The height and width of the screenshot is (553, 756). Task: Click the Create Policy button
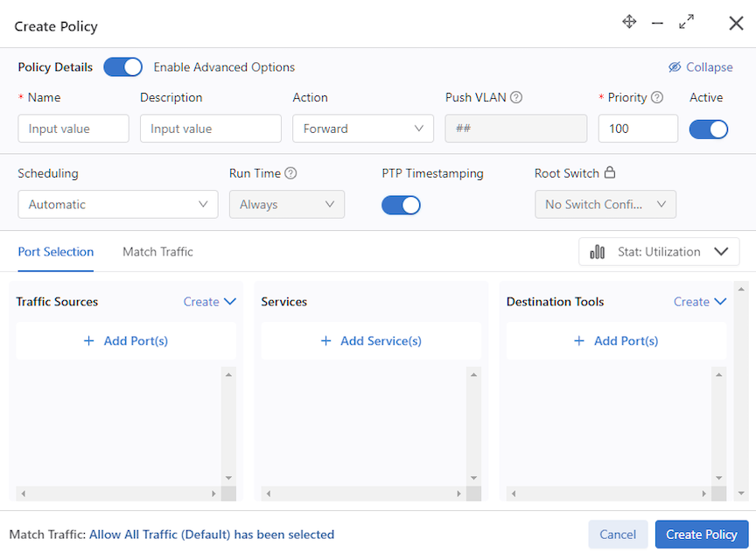point(702,535)
